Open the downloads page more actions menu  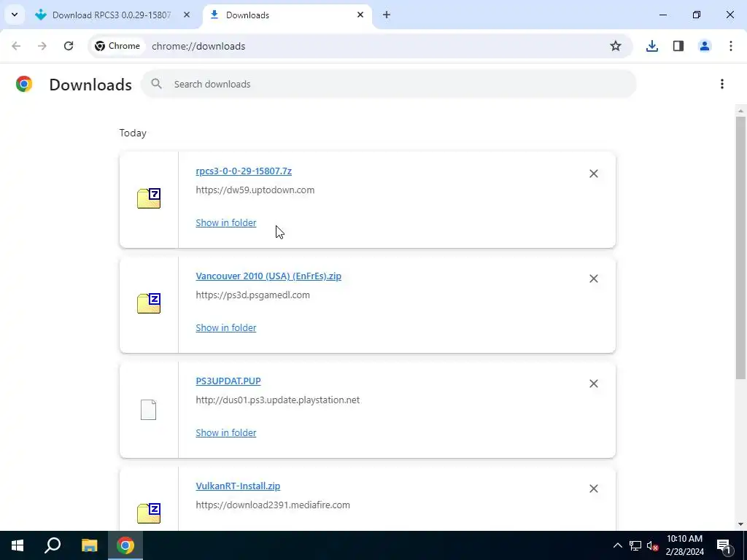[722, 85]
